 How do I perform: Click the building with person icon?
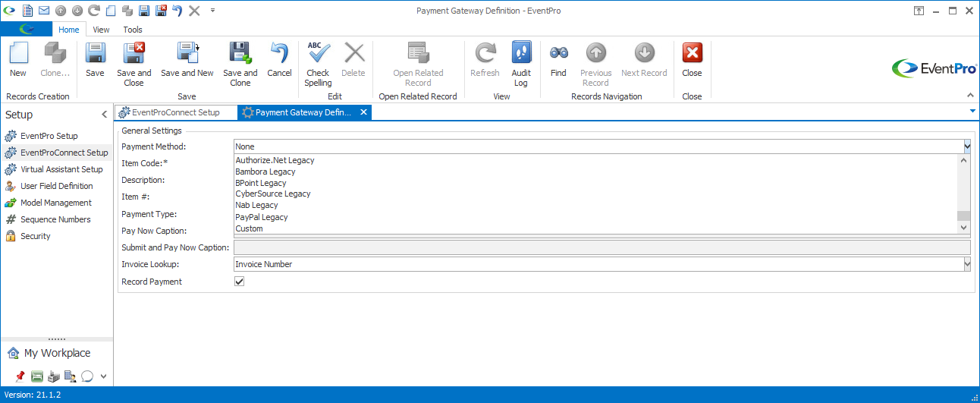(x=70, y=376)
